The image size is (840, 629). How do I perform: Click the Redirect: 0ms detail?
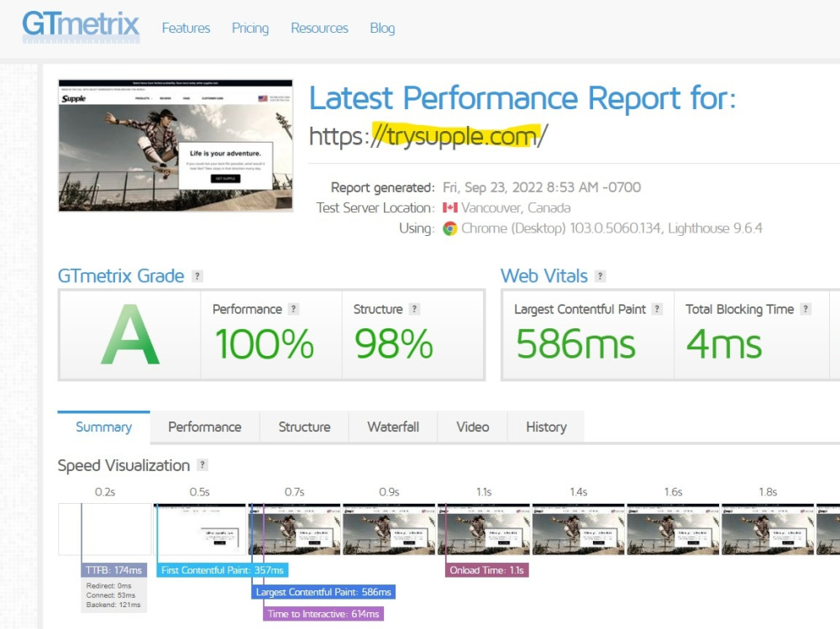pos(108,585)
